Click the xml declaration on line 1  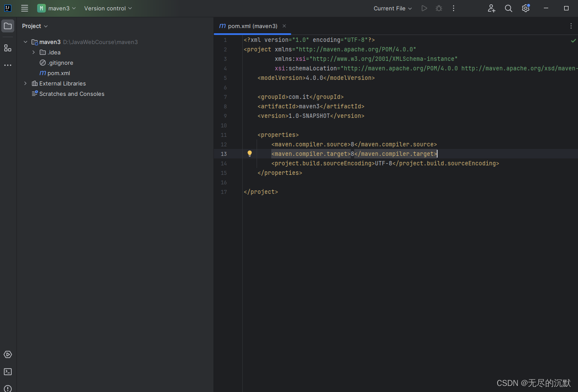309,40
